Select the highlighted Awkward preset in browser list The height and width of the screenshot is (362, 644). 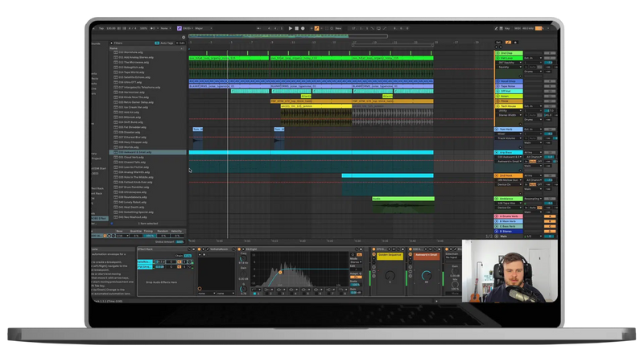[129, 152]
